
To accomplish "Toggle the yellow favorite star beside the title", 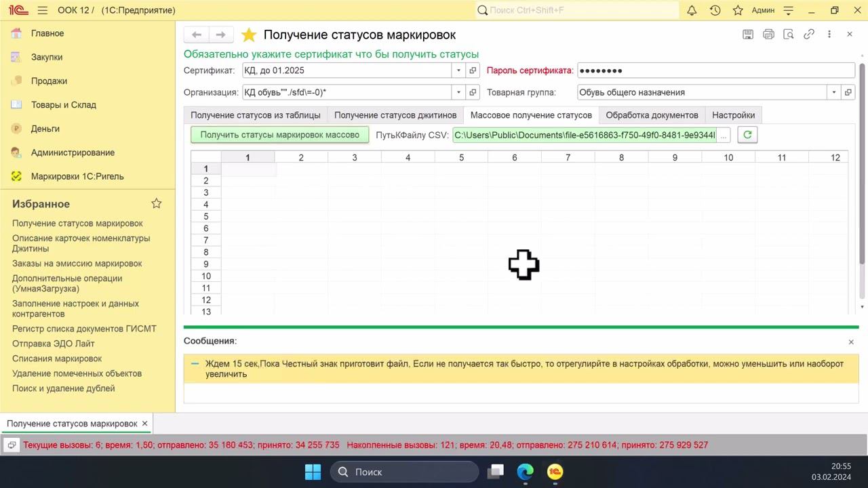I will pos(249,35).
